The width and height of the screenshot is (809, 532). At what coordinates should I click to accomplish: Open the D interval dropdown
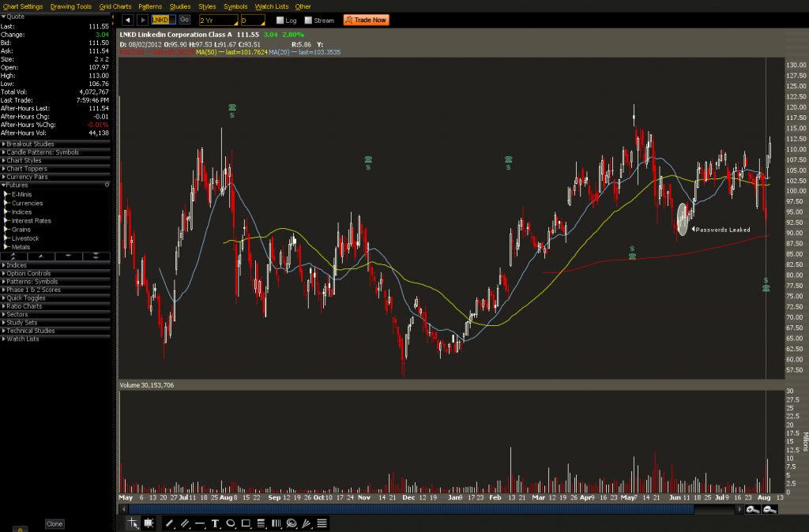(x=253, y=20)
